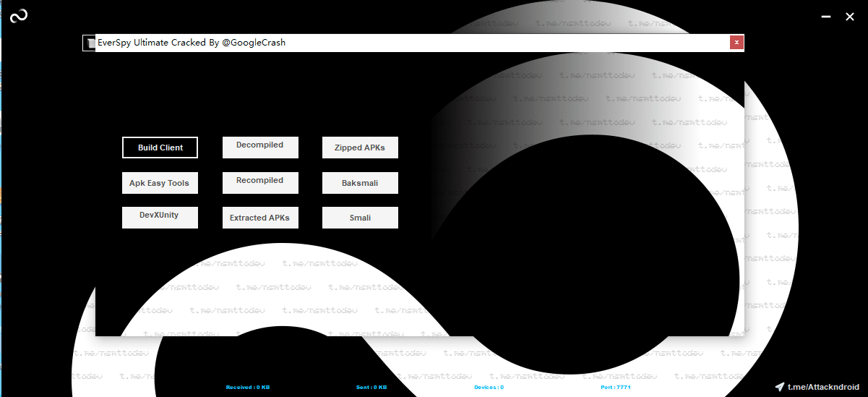The image size is (868, 397).
Task: Open Extracted APKs
Action: pos(260,218)
